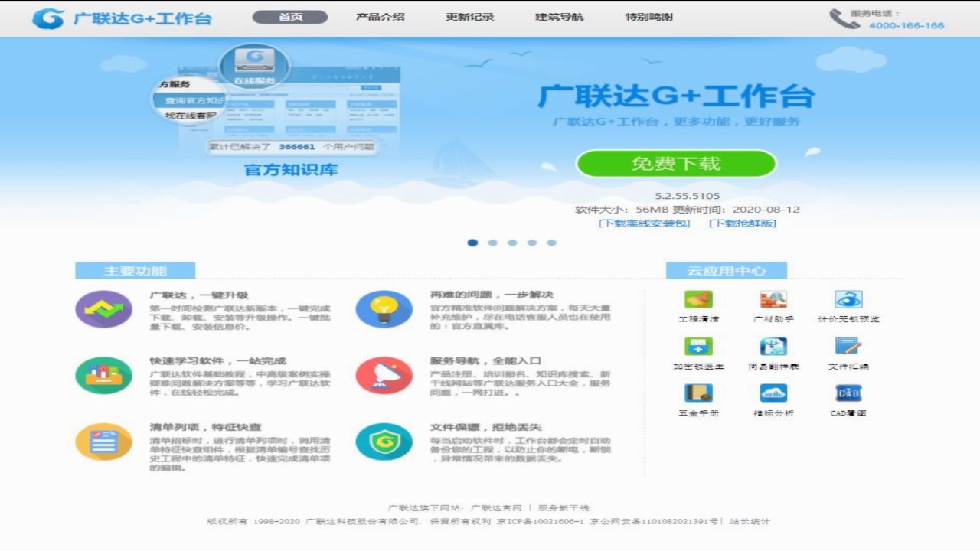Open the 产品介绍 menu item

pyautogui.click(x=380, y=17)
